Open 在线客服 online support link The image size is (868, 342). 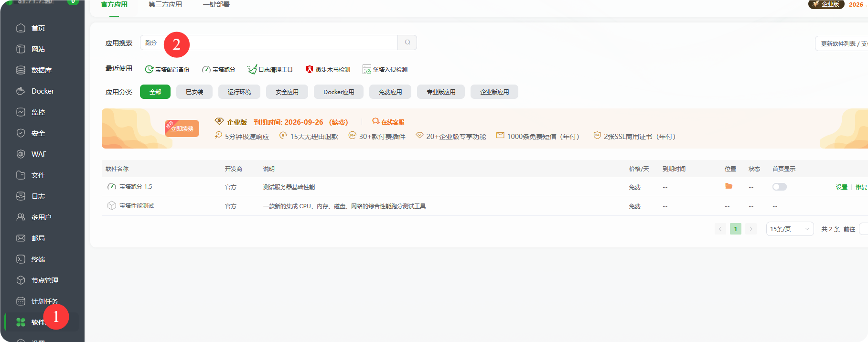pyautogui.click(x=388, y=122)
